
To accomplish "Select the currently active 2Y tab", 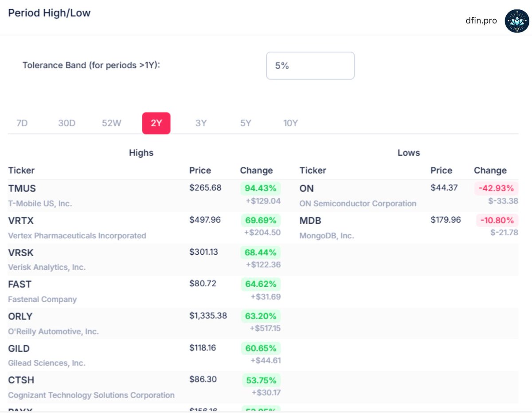I will coord(156,123).
